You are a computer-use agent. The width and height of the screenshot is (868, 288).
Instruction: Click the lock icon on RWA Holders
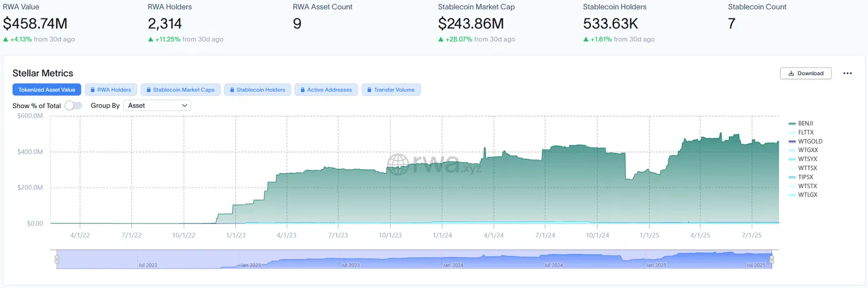(x=92, y=90)
